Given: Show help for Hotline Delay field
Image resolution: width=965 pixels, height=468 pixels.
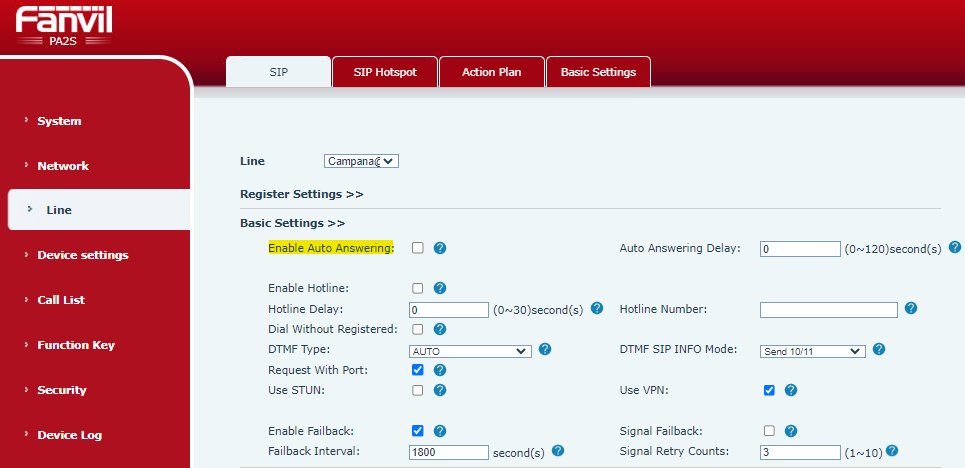Looking at the screenshot, I should pos(596,308).
